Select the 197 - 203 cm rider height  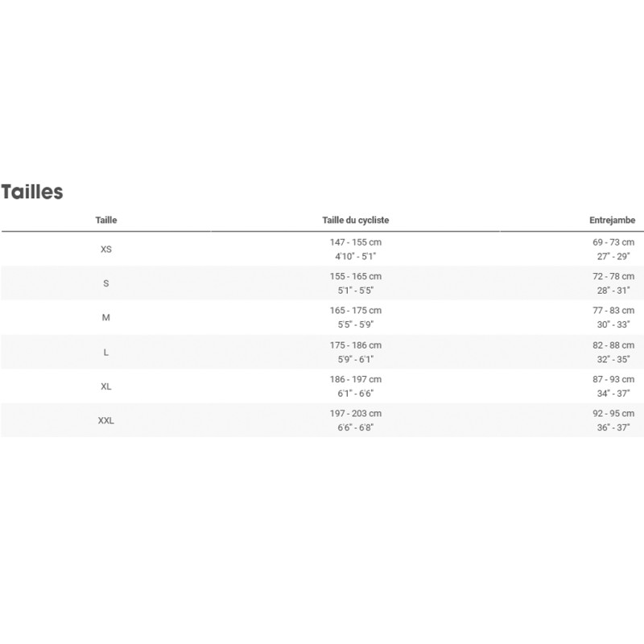pos(355,413)
